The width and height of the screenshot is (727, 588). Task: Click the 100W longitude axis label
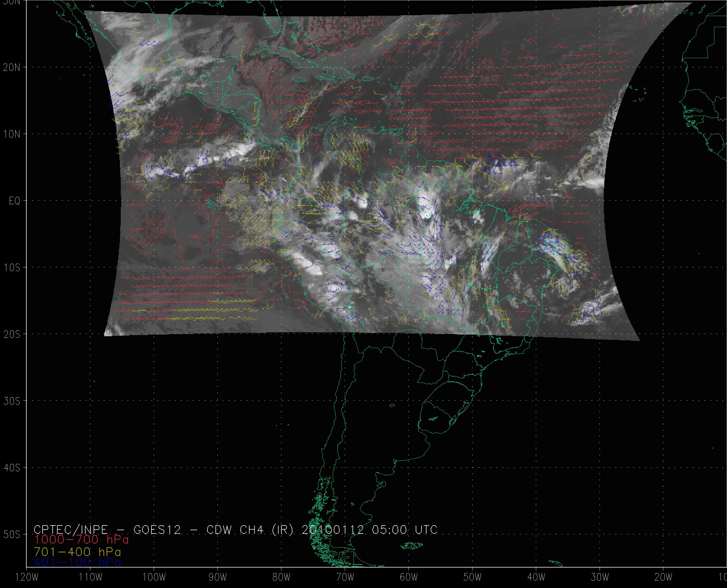(154, 577)
